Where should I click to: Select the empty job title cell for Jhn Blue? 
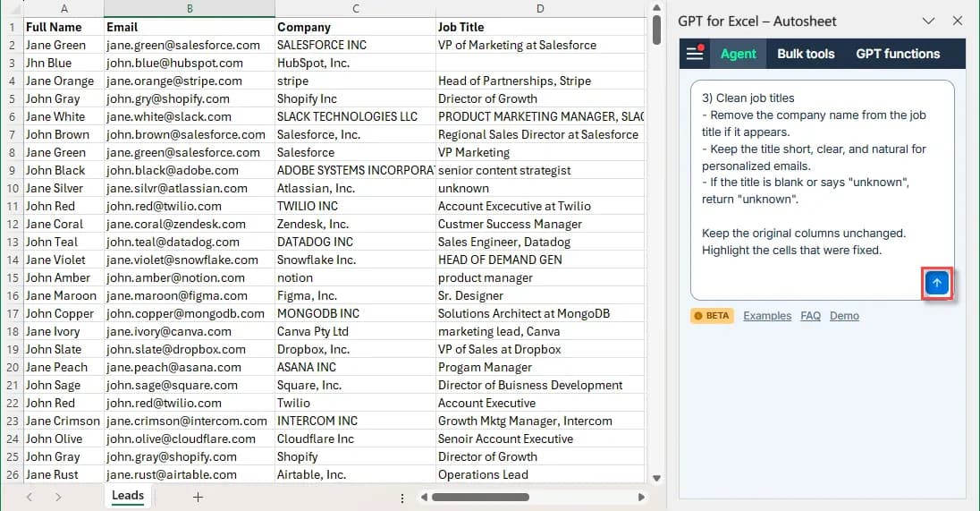(540, 64)
